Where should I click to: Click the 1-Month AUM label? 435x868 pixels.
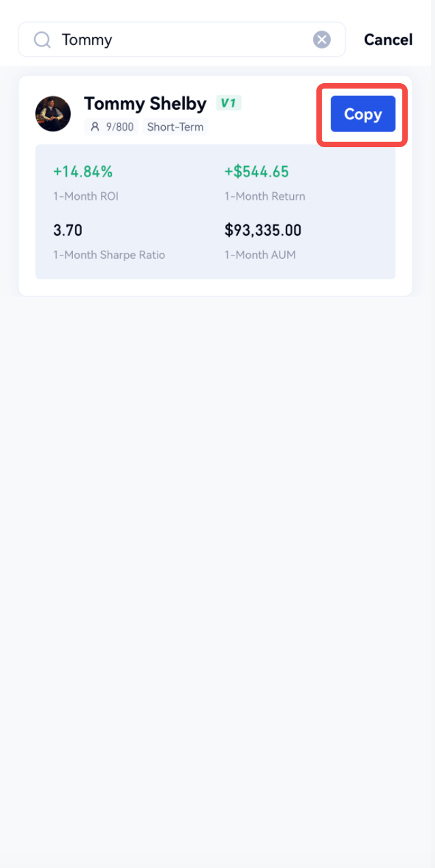click(x=260, y=255)
